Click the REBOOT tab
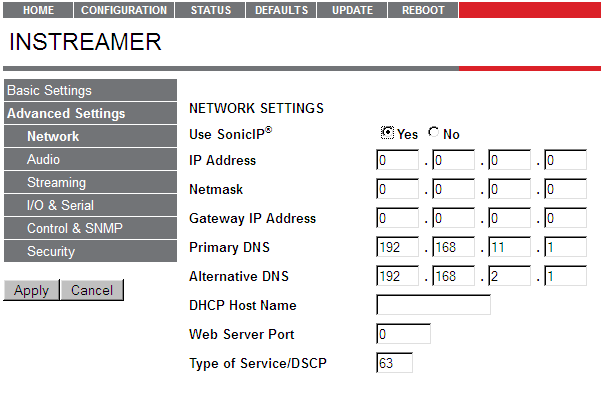The image size is (601, 417). coord(423,10)
